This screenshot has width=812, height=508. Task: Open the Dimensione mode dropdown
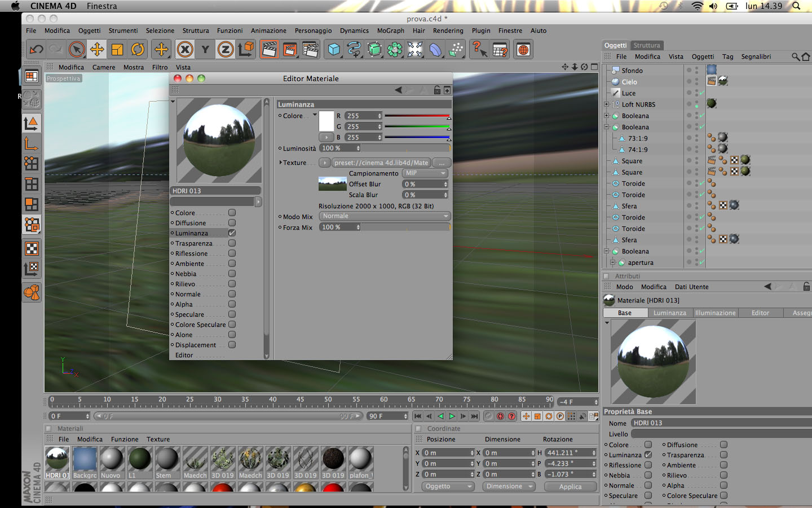pyautogui.click(x=509, y=487)
